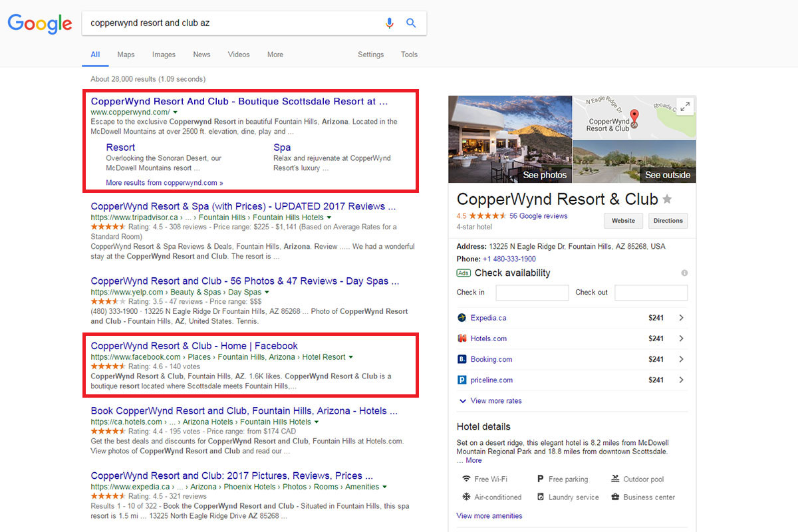
Task: Click the Business center briefcase icon
Action: tap(615, 497)
